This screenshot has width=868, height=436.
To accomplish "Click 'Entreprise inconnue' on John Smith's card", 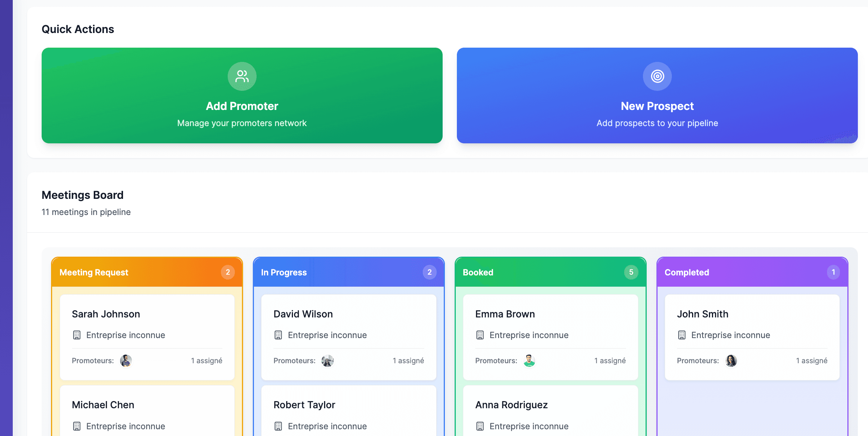I will coord(731,335).
